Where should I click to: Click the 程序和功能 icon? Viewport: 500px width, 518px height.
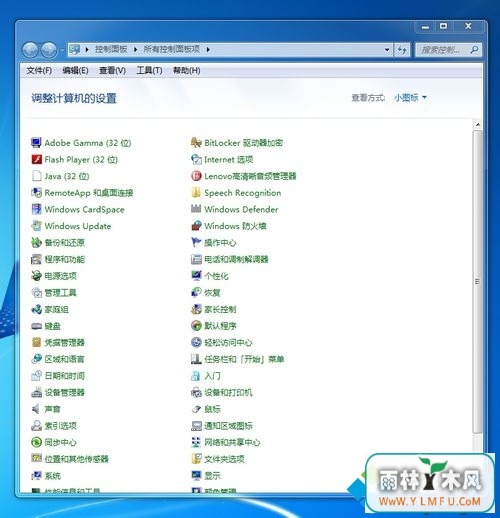[36, 259]
